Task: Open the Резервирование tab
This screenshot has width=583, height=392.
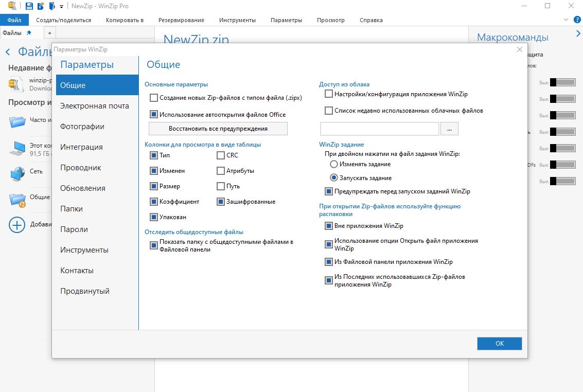Action: click(x=181, y=20)
